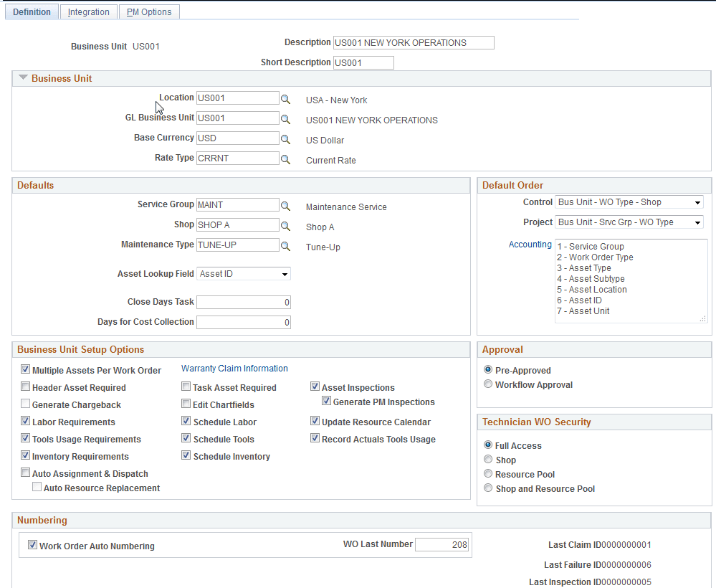Open Warranty Claim Information
This screenshot has width=716, height=588.
(x=234, y=368)
